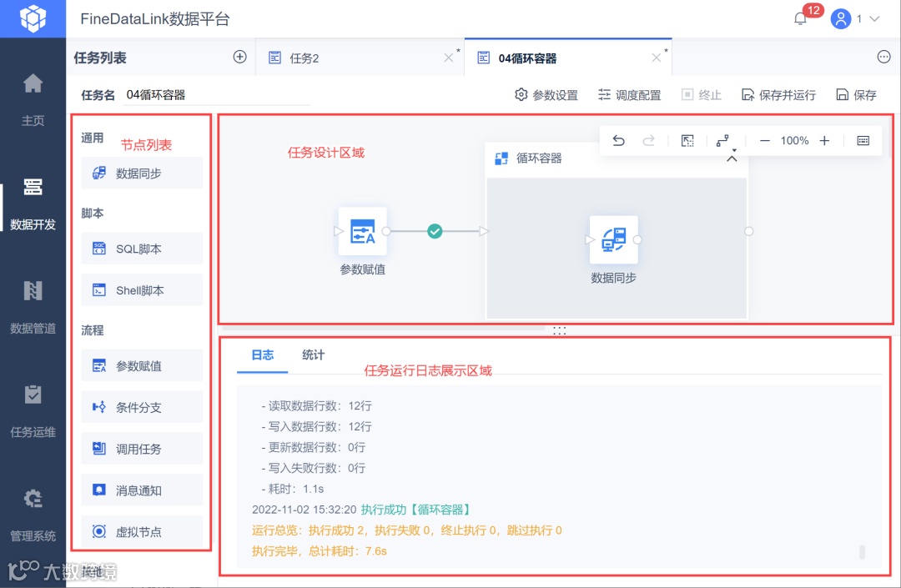
Task: Undo the last canvas action
Action: 618,141
